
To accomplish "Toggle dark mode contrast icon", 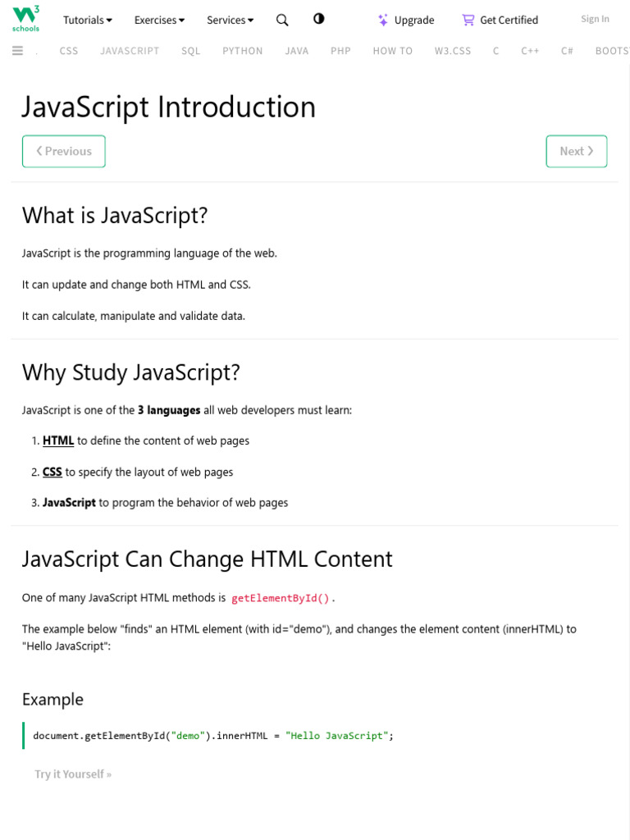I will pyautogui.click(x=319, y=19).
